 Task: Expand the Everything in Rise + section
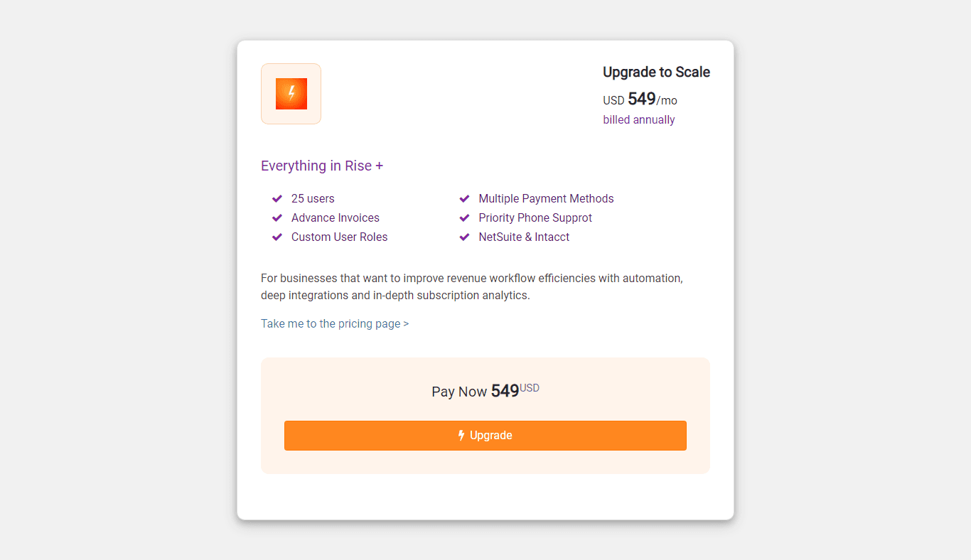coord(321,166)
